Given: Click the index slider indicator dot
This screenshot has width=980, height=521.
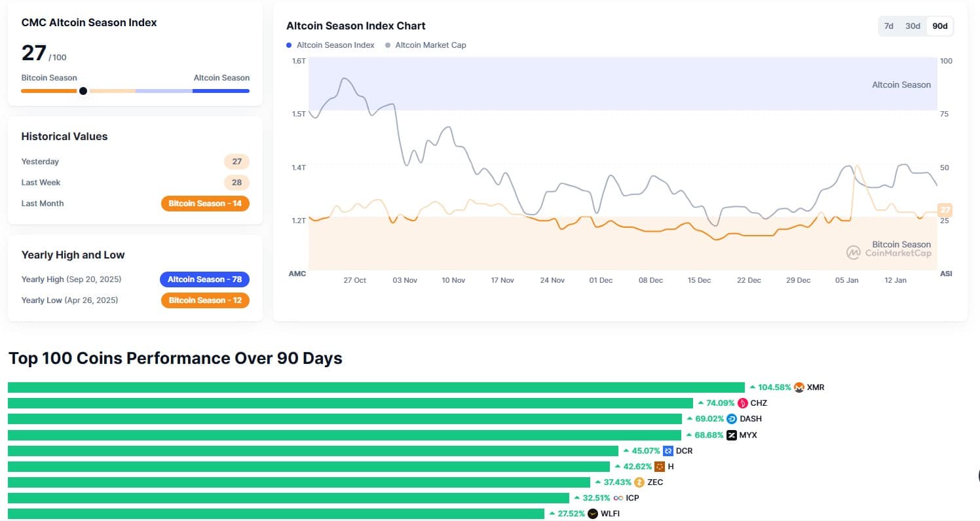Looking at the screenshot, I should (x=83, y=91).
